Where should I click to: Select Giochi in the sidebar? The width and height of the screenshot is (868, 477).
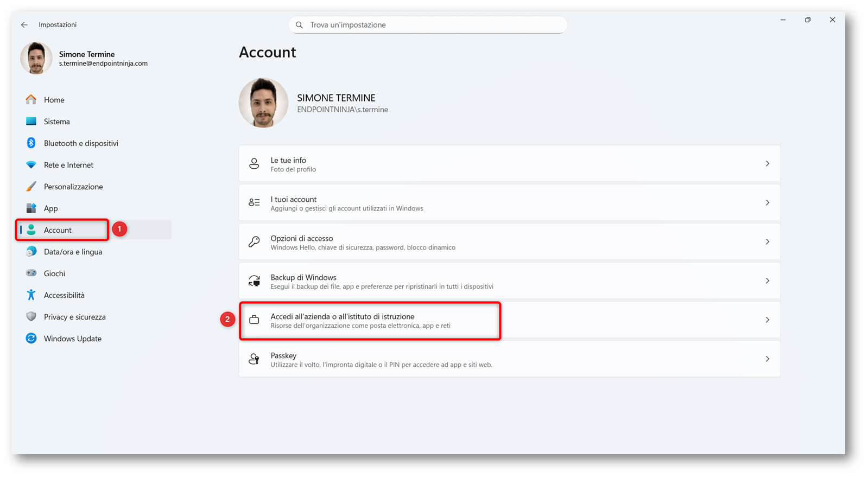coord(54,274)
